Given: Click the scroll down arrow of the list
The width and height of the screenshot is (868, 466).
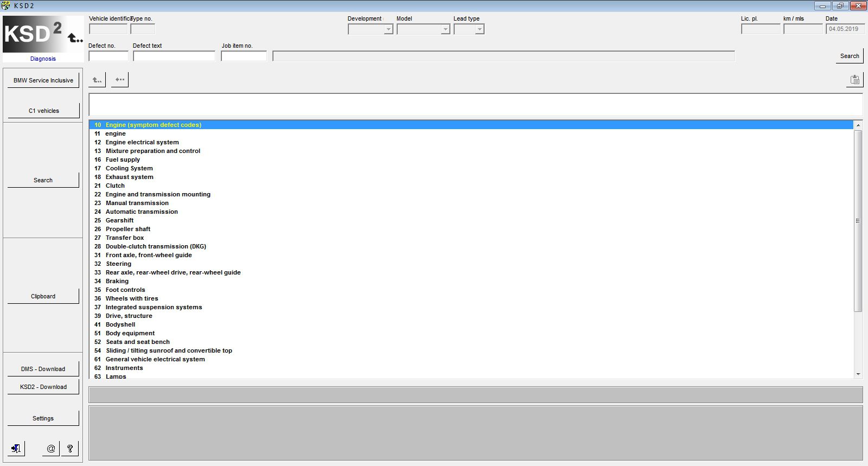Looking at the screenshot, I should click(858, 374).
